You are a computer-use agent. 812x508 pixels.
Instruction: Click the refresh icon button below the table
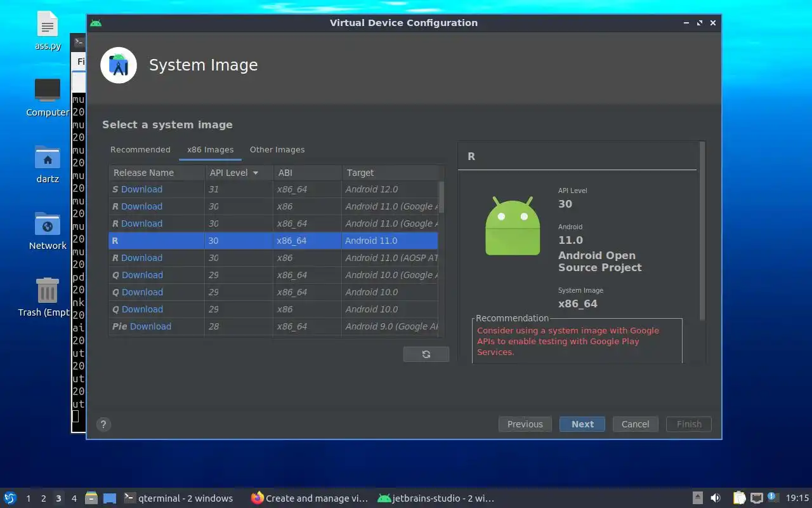[426, 354]
